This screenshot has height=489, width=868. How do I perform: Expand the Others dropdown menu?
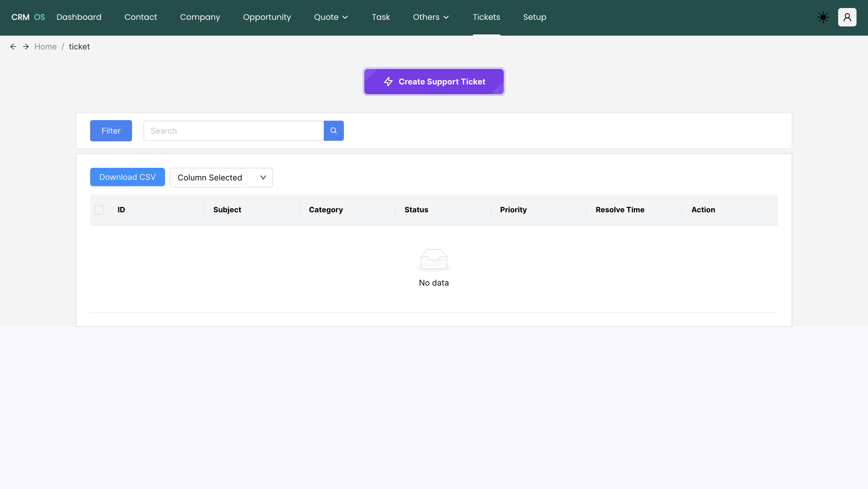coord(431,17)
